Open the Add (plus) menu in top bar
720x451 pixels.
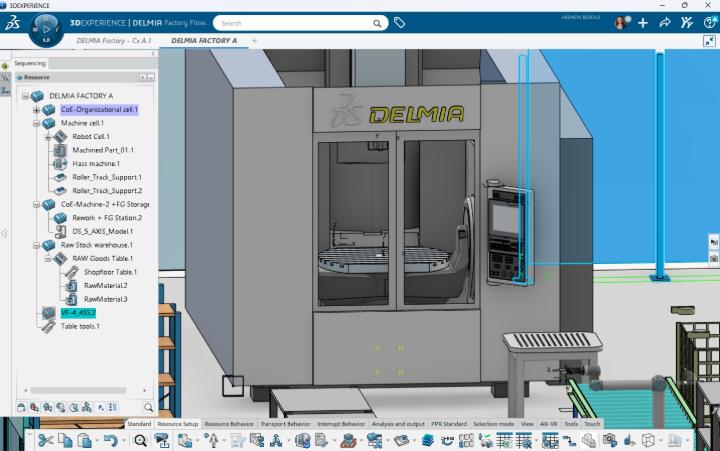pos(643,22)
